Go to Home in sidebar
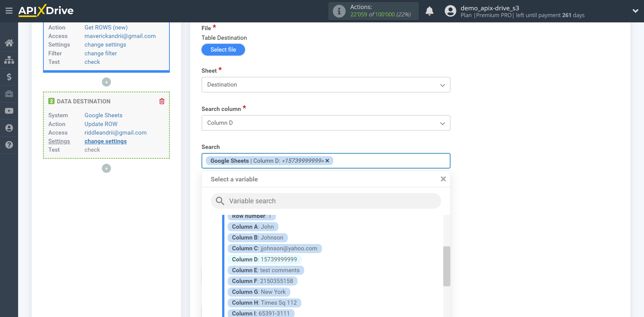 pos(9,43)
